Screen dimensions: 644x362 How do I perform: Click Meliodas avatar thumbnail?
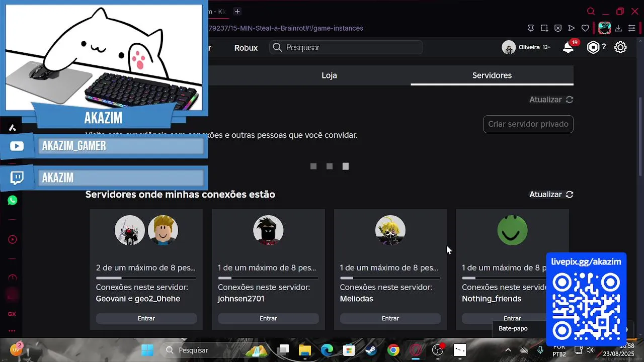coord(390,230)
